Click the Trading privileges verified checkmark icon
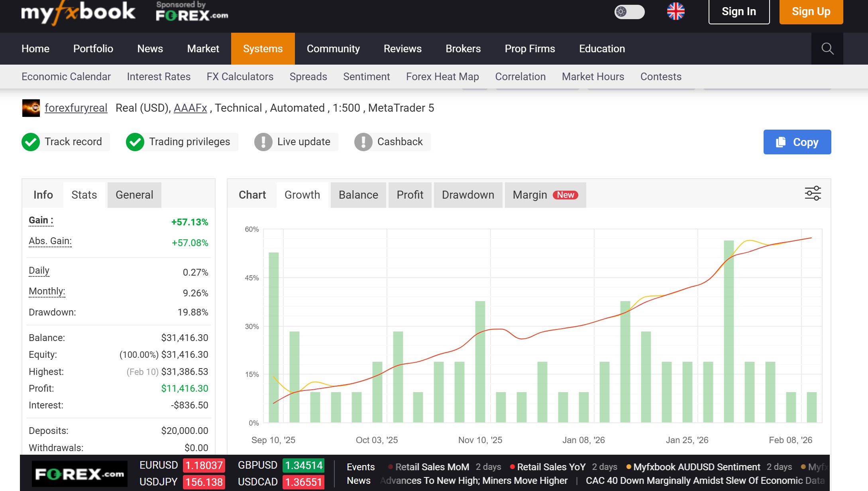 [x=135, y=142]
